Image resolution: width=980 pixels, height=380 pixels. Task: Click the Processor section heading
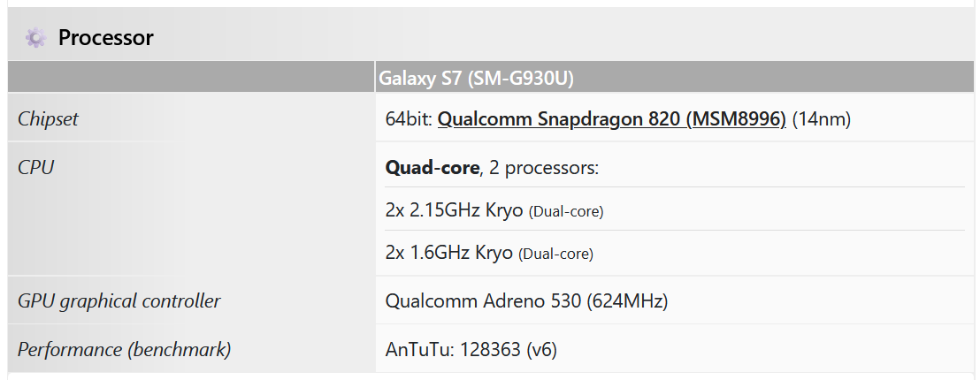(x=105, y=38)
